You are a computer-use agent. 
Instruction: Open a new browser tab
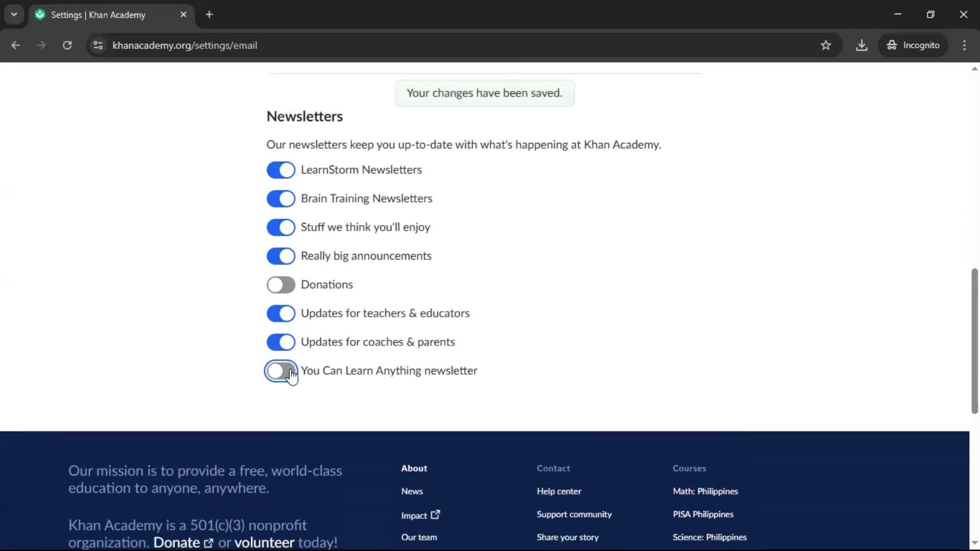click(x=209, y=15)
